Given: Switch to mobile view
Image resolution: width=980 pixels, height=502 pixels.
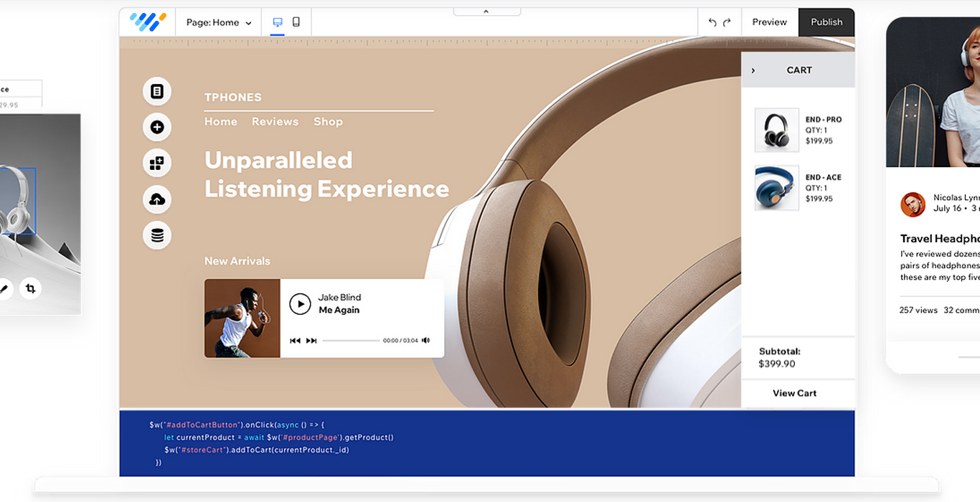Looking at the screenshot, I should pyautogui.click(x=296, y=22).
